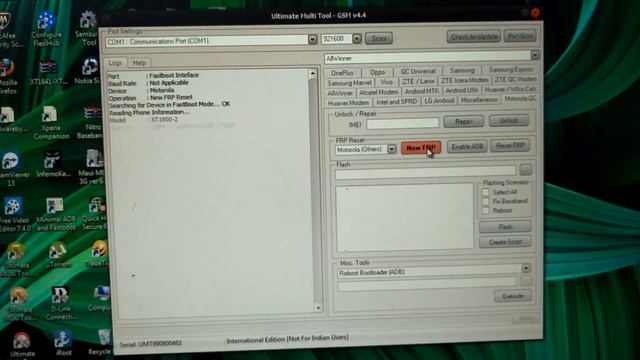Viewport: 640px width, 360px height.
Task: Open the baud rate 921600 dropdown
Action: (x=357, y=38)
